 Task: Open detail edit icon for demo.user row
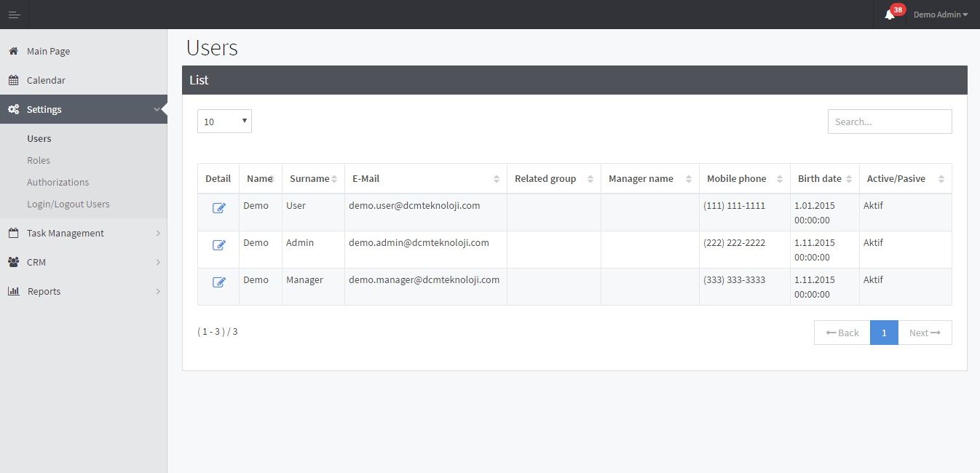coord(218,208)
